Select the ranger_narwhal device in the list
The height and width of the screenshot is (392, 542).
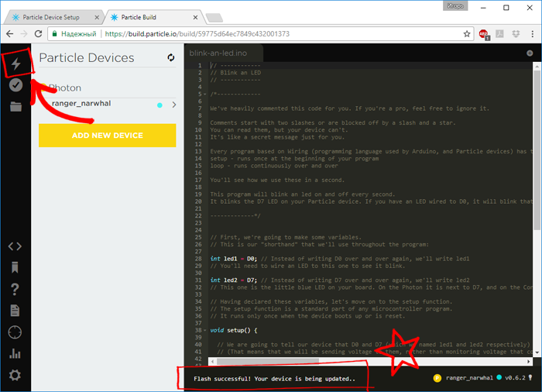click(x=107, y=104)
